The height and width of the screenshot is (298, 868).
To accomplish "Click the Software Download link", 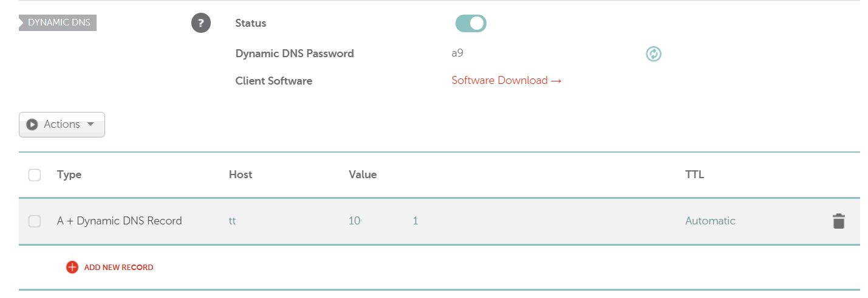I will (506, 80).
